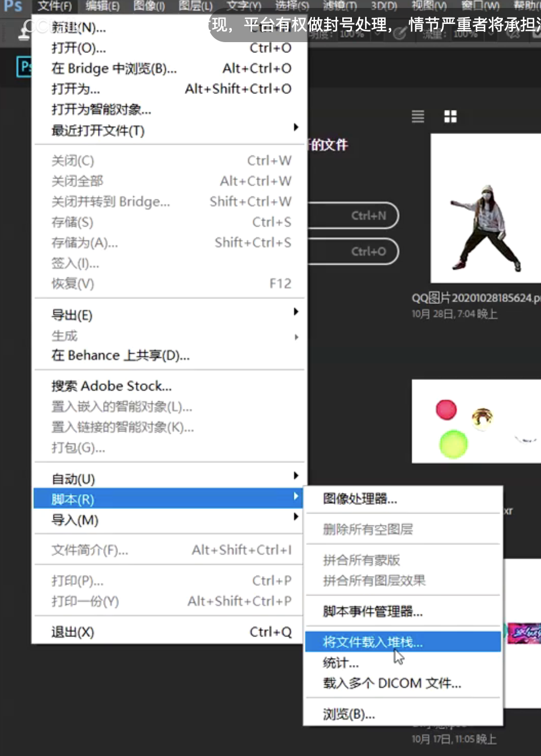This screenshot has height=756, width=541.
Task: Open the 编辑(E) menu
Action: [103, 6]
